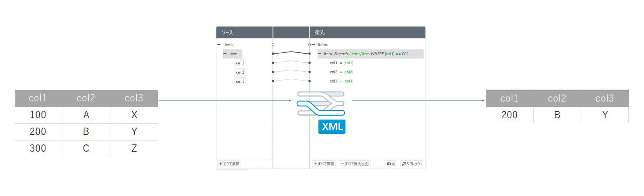This screenshot has height=196, width=644.
Task: Select the source col2 node
Action: point(240,72)
